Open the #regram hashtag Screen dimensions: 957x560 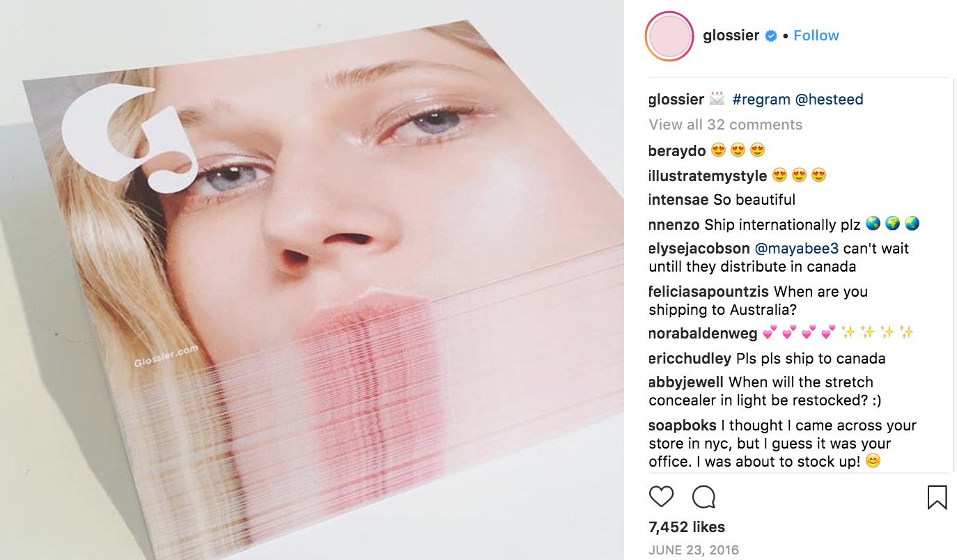pos(761,100)
